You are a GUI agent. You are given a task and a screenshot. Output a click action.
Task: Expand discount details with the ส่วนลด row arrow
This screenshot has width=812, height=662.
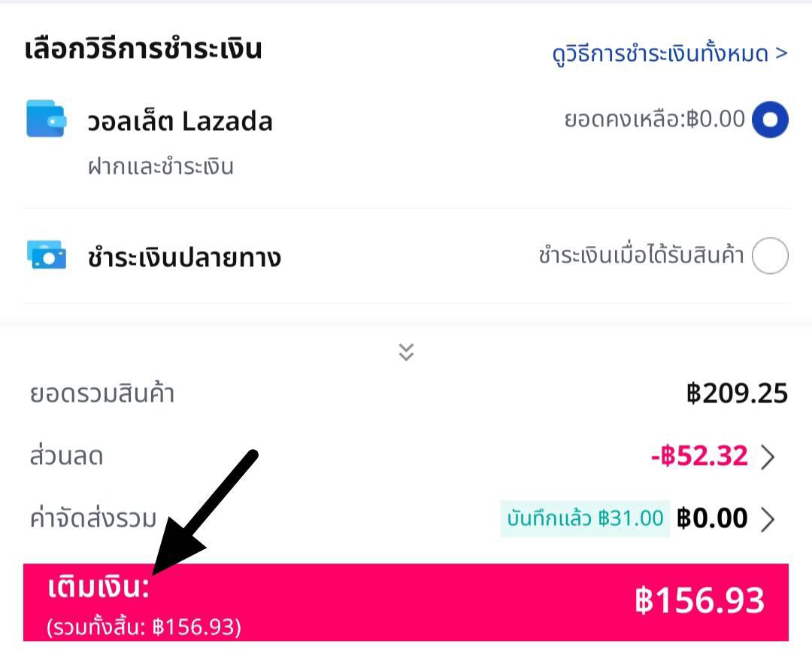coord(768,457)
